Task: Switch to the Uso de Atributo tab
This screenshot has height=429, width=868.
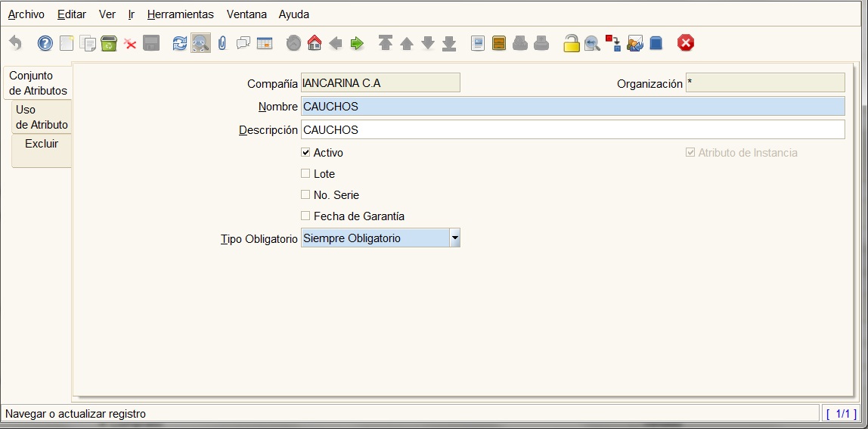Action: [x=42, y=117]
